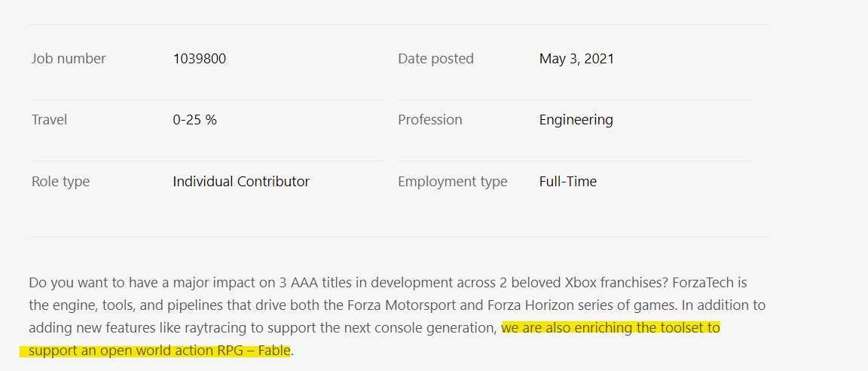Screen dimensions: 868x371
Task: Click the highlighted word Fable
Action: point(273,351)
